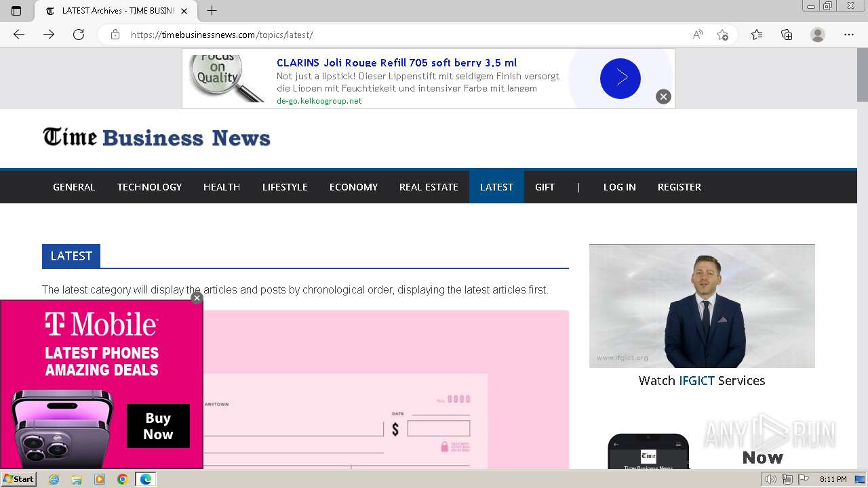Open the TECHNOLOGY menu
The width and height of the screenshot is (868, 488).
point(149,187)
